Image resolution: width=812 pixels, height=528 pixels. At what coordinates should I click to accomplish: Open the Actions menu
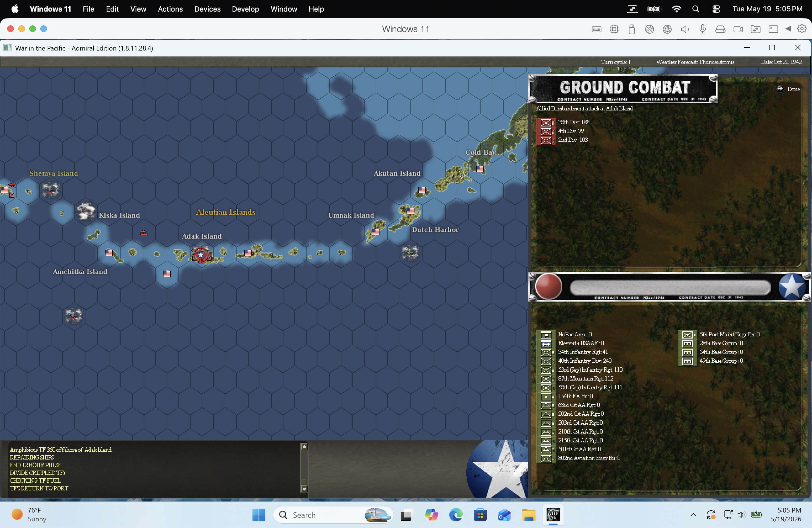(170, 9)
